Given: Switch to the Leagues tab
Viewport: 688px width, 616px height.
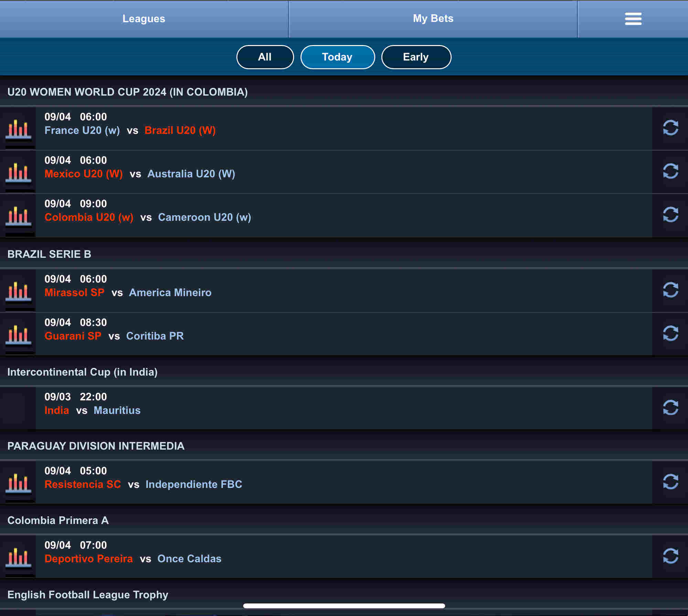Looking at the screenshot, I should (x=144, y=19).
